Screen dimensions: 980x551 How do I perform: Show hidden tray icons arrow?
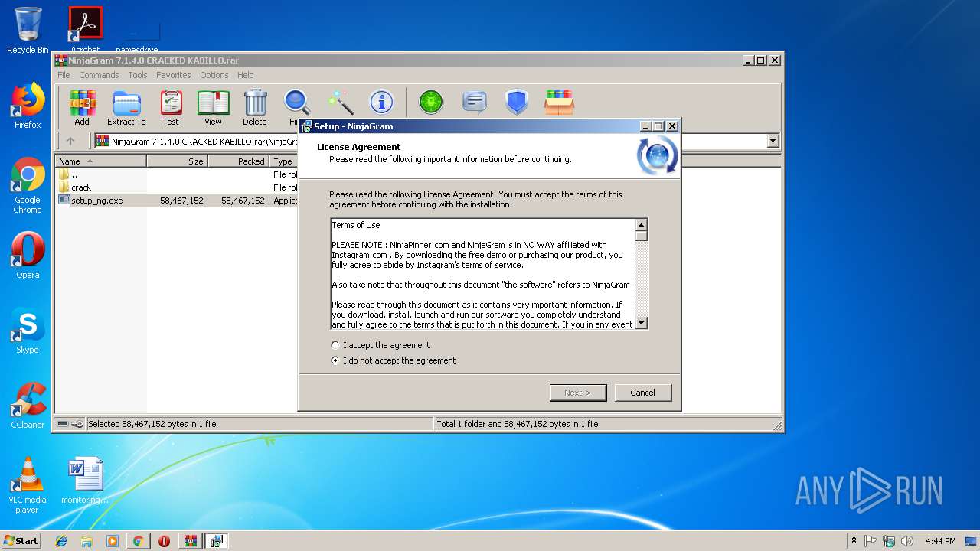point(854,540)
